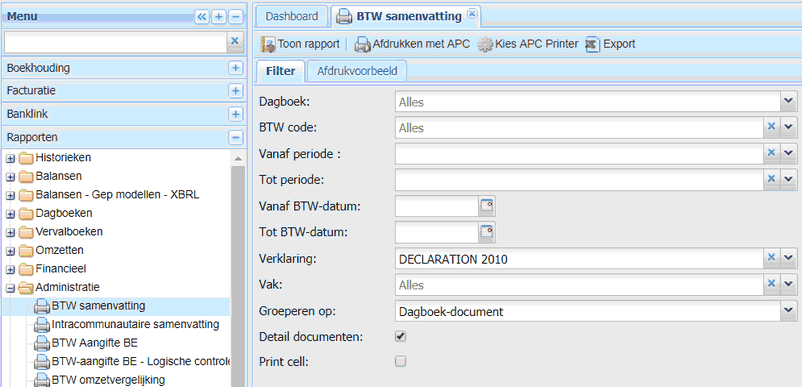802x387 pixels.
Task: Switch to the Dashboard tab
Action: [292, 16]
